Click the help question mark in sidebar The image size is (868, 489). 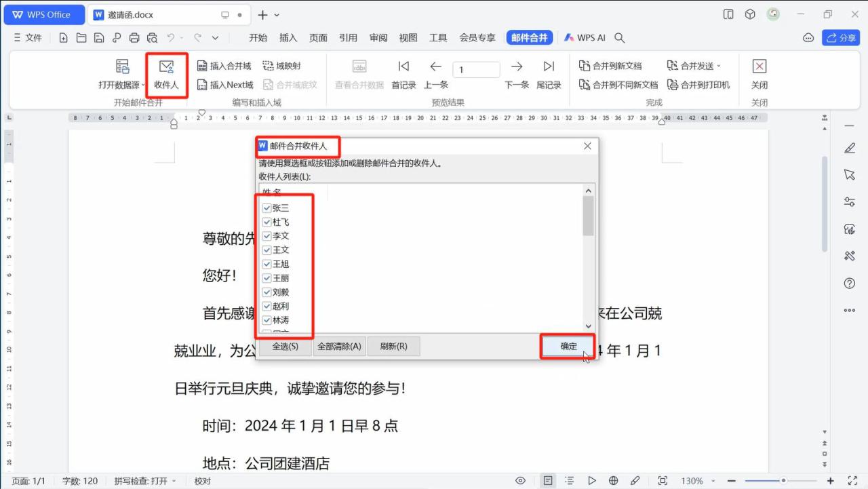(x=849, y=283)
